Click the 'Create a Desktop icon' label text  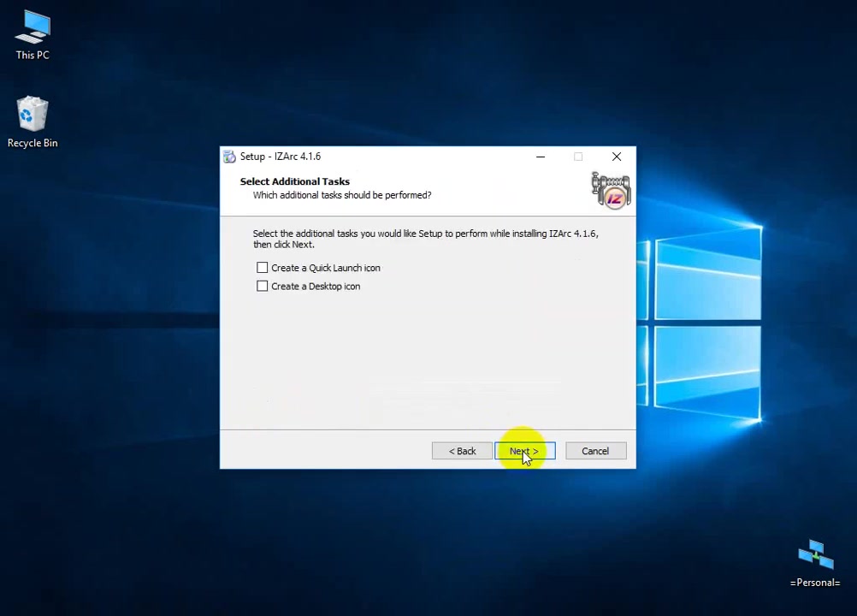pos(316,287)
